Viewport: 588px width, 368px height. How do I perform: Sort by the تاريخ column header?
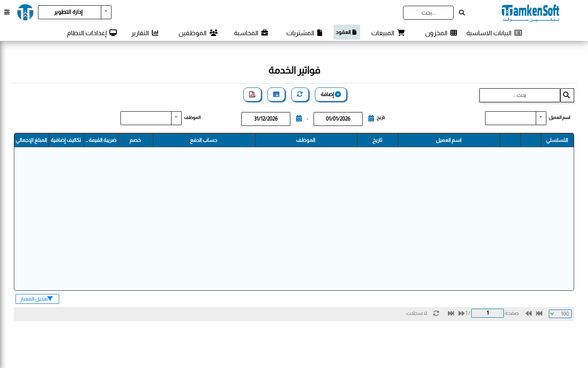pos(377,140)
